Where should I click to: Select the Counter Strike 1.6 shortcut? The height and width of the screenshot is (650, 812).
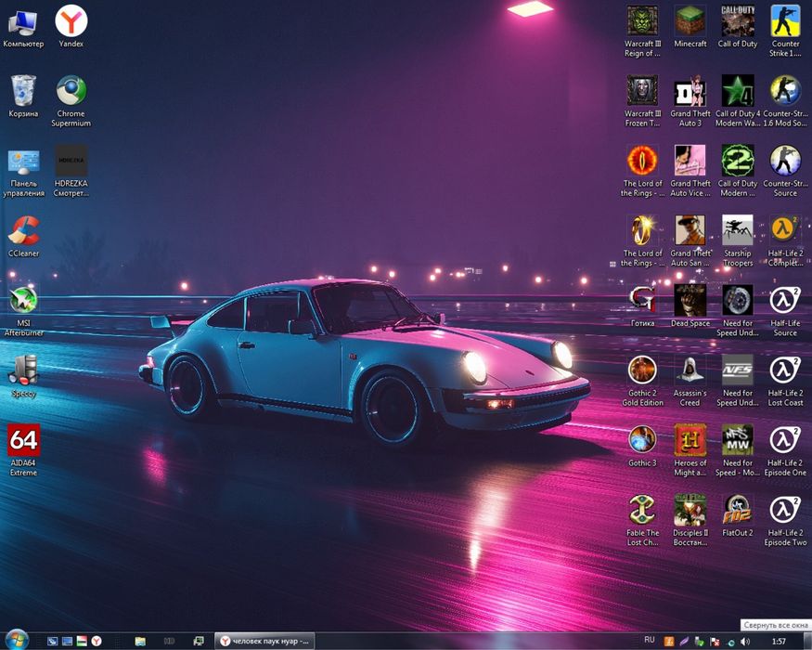pyautogui.click(x=785, y=31)
